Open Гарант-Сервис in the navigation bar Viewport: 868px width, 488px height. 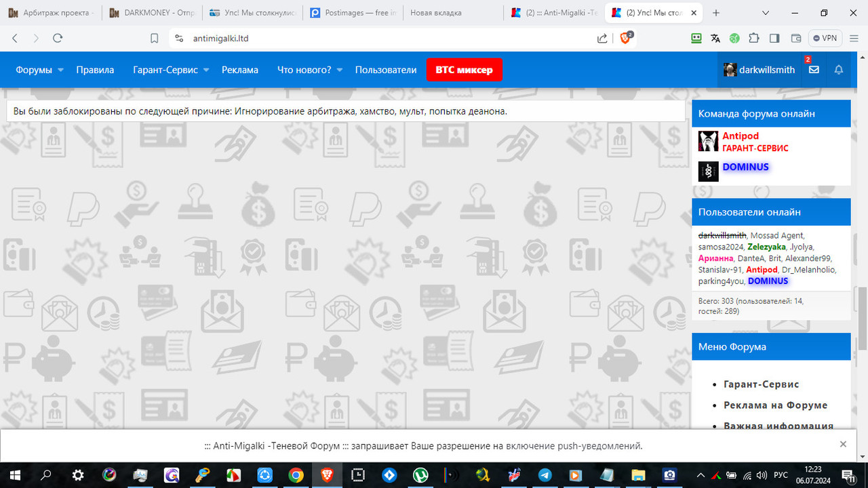pos(165,70)
